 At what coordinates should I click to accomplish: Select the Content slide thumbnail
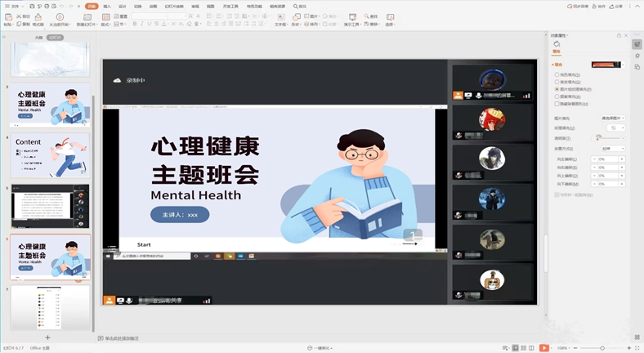pyautogui.click(x=51, y=156)
